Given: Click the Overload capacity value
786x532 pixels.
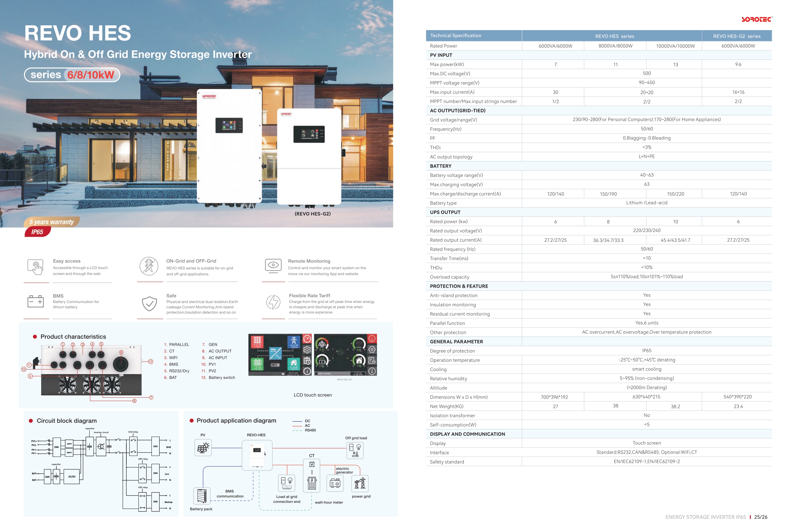Looking at the screenshot, I should 647,277.
